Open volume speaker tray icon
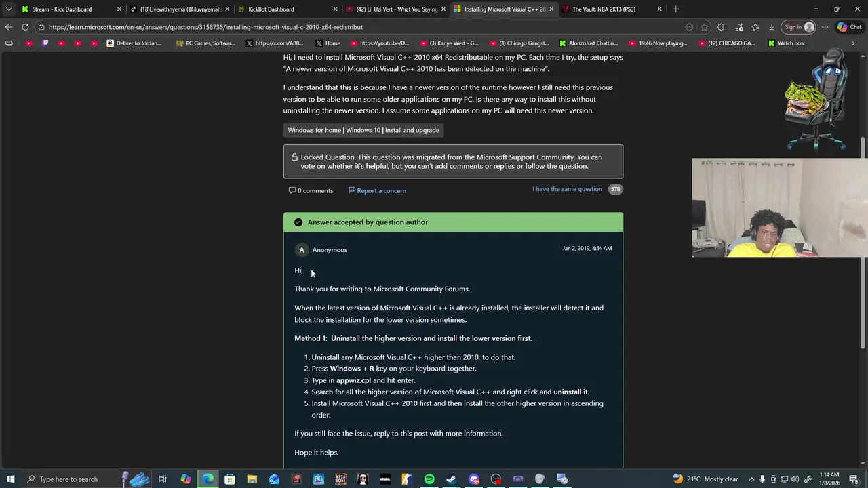The image size is (868, 488). tap(795, 479)
